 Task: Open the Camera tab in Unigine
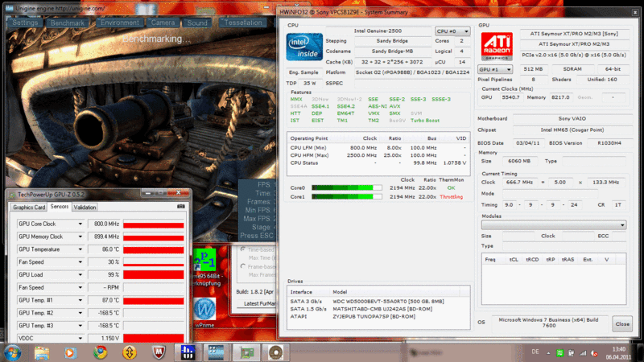[163, 23]
